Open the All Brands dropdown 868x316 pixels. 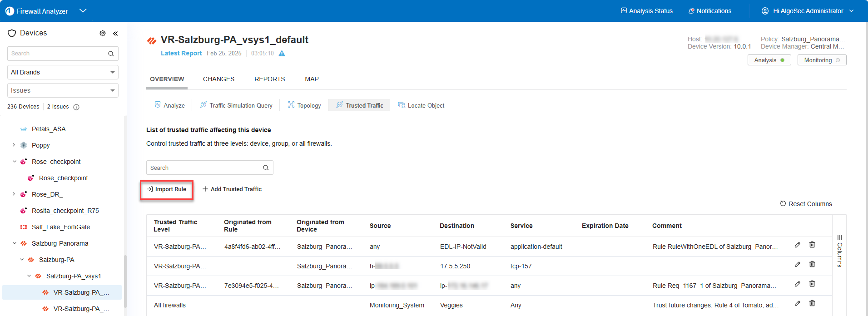tap(63, 72)
